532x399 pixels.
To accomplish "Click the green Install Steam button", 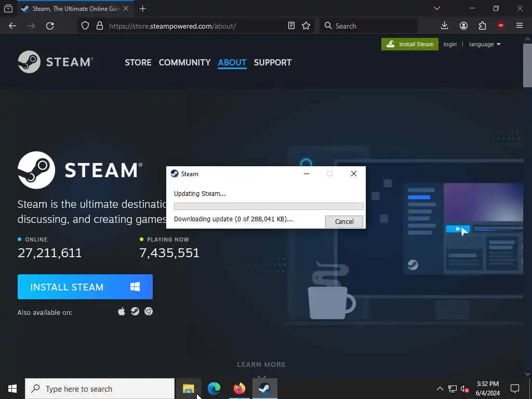I will click(x=410, y=44).
